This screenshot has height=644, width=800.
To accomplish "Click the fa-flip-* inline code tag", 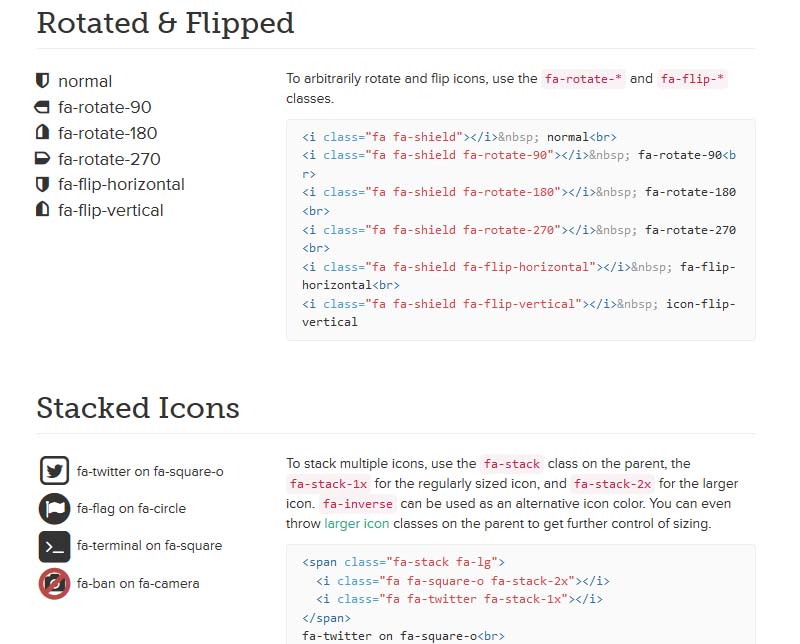I will click(x=692, y=79).
